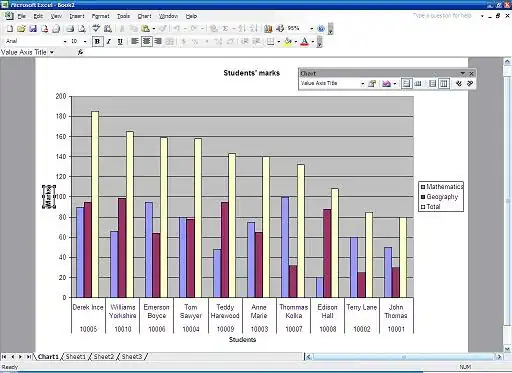Expand the Chart Type dropdown arrow

click(x=395, y=83)
